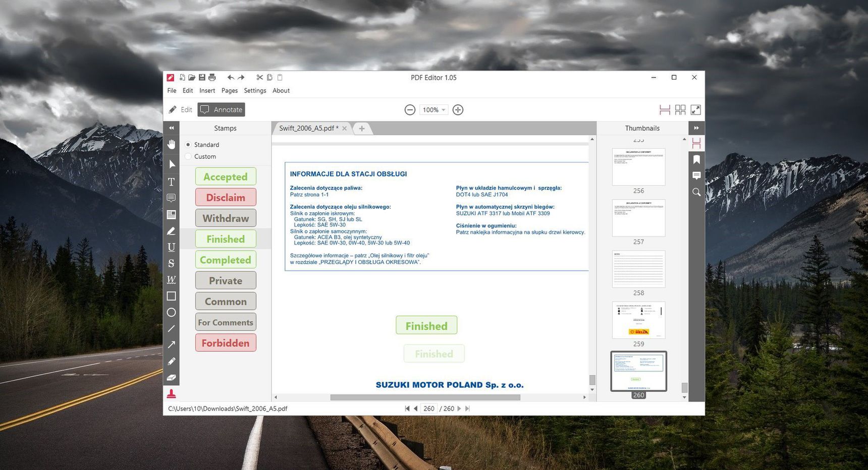
Task: Click the Undo arrow
Action: click(231, 77)
